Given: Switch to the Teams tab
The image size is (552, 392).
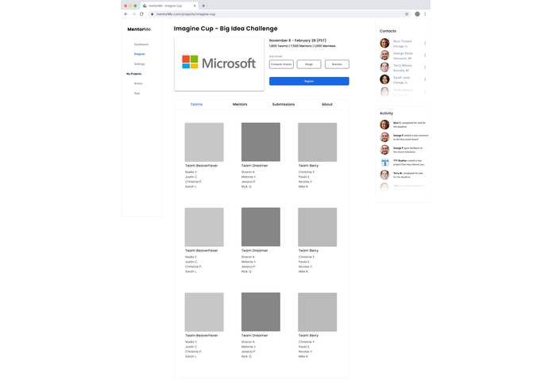Looking at the screenshot, I should point(196,105).
